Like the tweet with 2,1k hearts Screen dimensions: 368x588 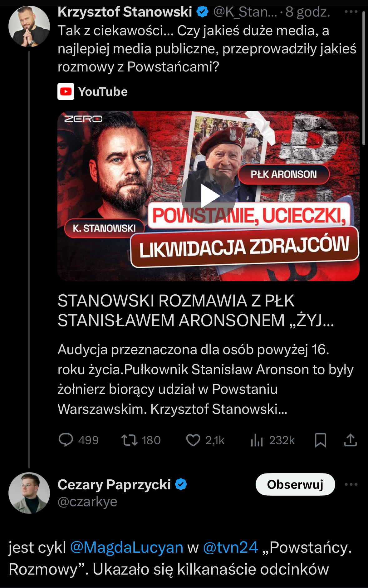tap(193, 440)
